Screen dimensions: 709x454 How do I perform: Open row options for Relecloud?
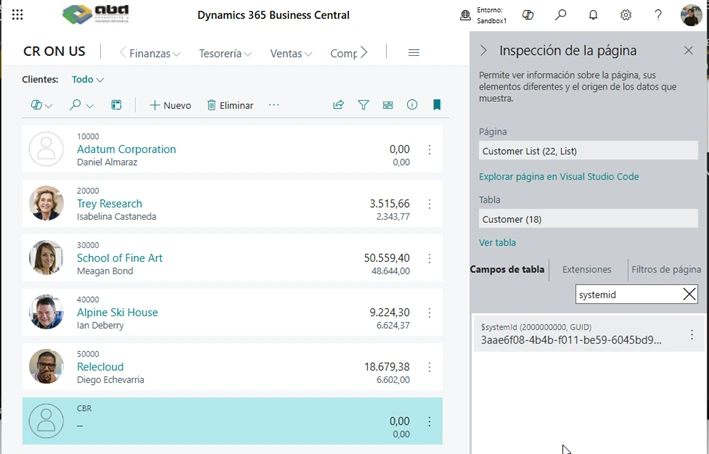point(429,367)
